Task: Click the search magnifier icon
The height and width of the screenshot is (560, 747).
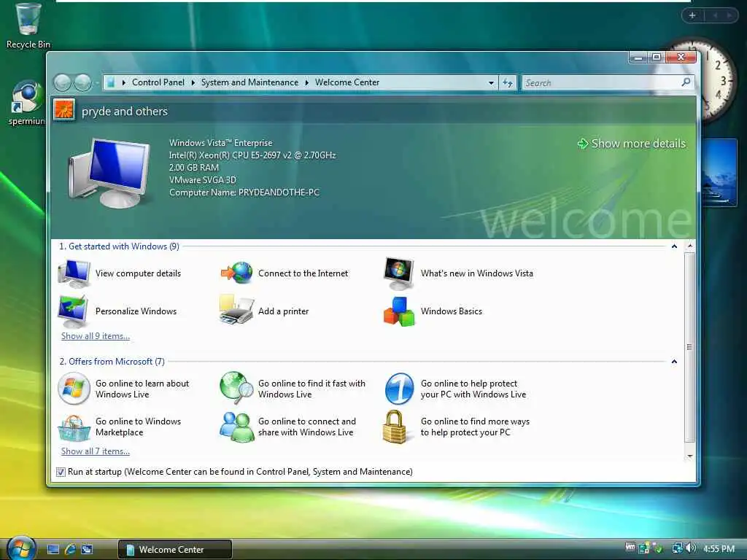Action: click(x=686, y=82)
